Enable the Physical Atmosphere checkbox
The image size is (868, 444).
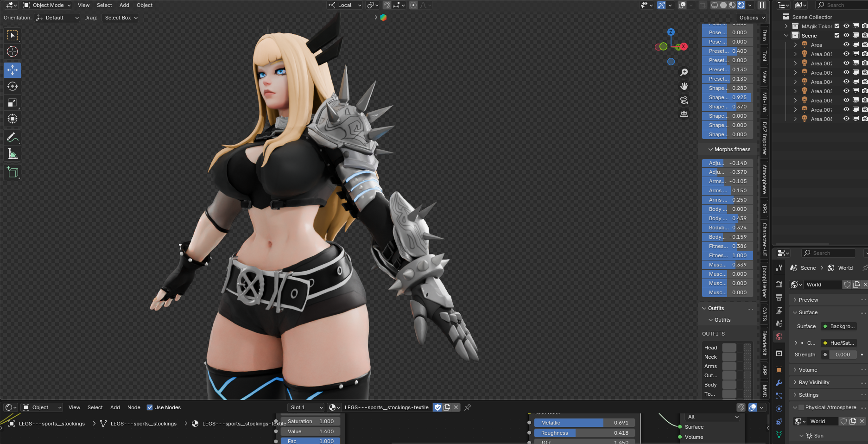[801, 408]
